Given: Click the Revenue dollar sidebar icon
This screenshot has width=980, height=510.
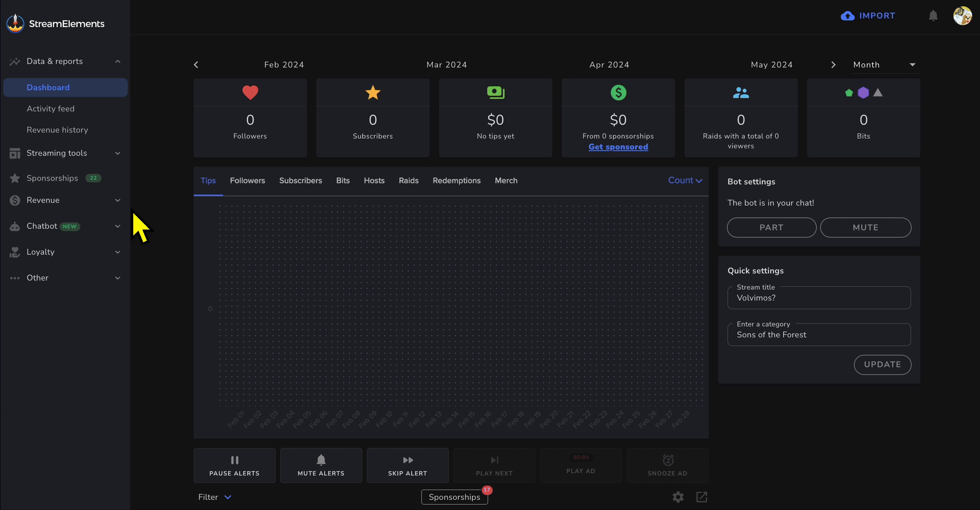Looking at the screenshot, I should (x=15, y=200).
